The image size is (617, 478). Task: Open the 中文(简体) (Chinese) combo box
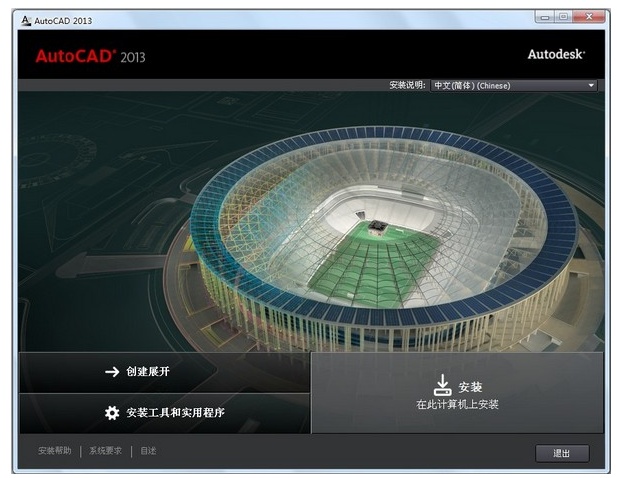click(x=514, y=85)
